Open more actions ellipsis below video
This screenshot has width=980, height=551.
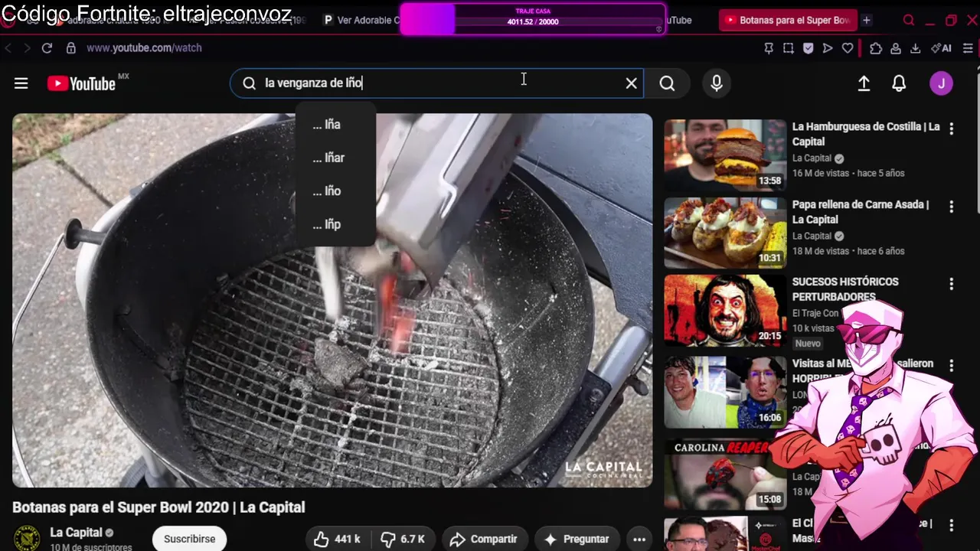[639, 539]
